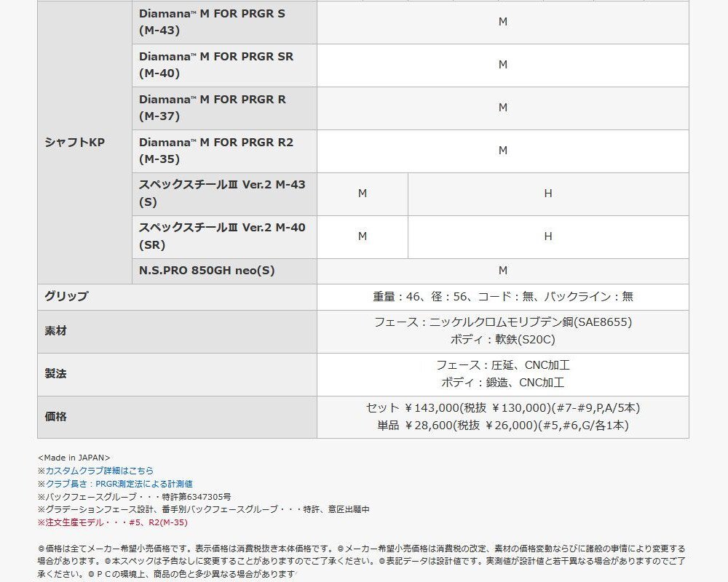The width and height of the screenshot is (728, 582).
Task: Open the クラブ長さ：PRGR測定法による計測値 link
Action: (119, 484)
